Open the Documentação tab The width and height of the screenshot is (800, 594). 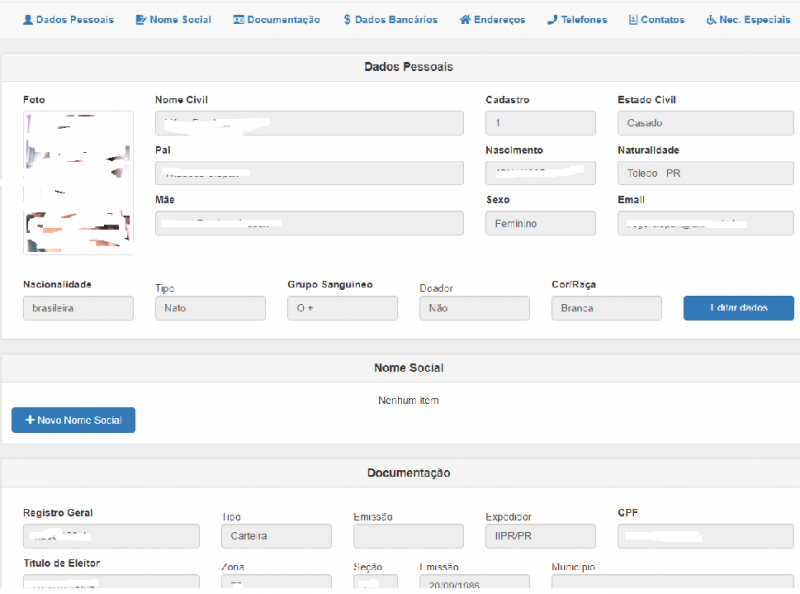coord(283,20)
